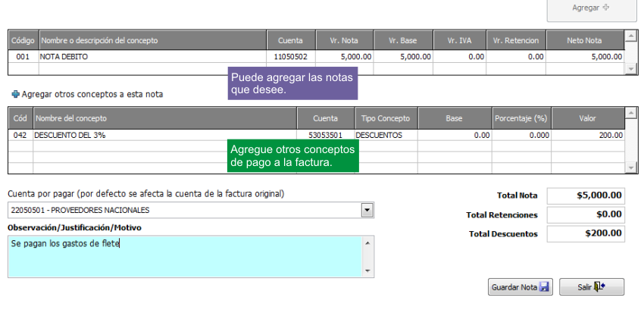
Task: Click the plus icon beside Agregar otros conceptos
Action: [x=15, y=95]
